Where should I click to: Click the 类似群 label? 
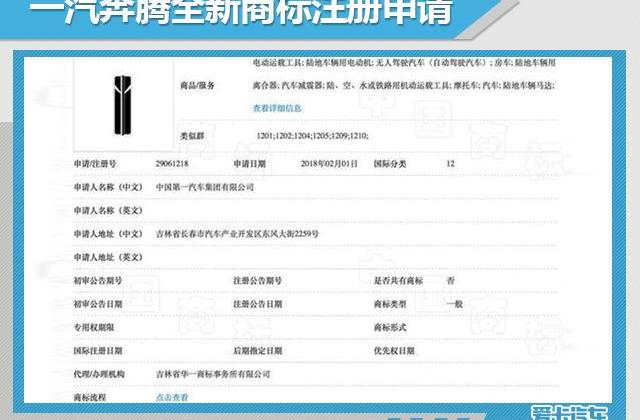click(x=192, y=136)
